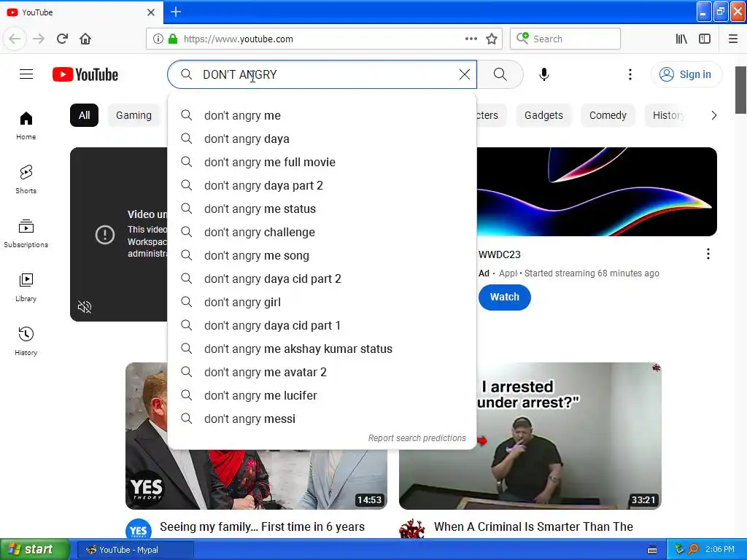Click the YouTube search magnifier button

500,74
